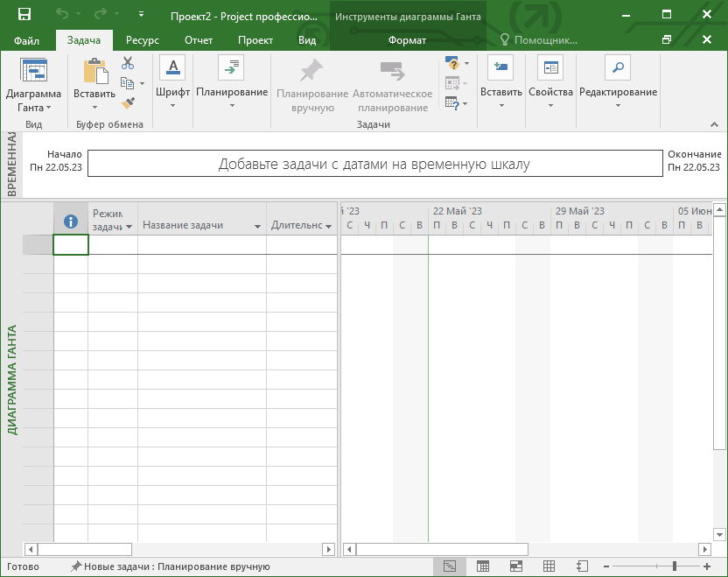Open Название задачи column filter dropdown
This screenshot has width=728, height=577.
point(257,227)
